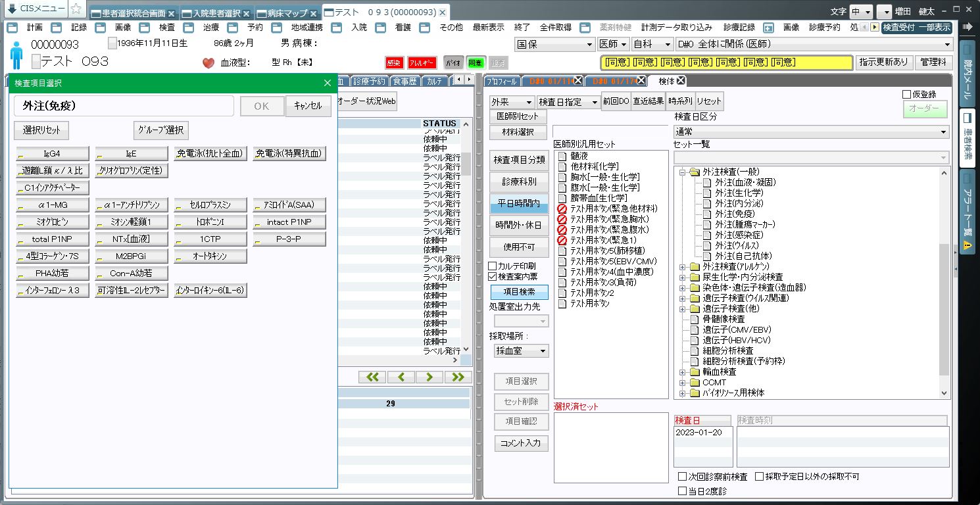This screenshot has width=980, height=505.
Task: Open the 検査日指定 dropdown
Action: click(x=568, y=103)
